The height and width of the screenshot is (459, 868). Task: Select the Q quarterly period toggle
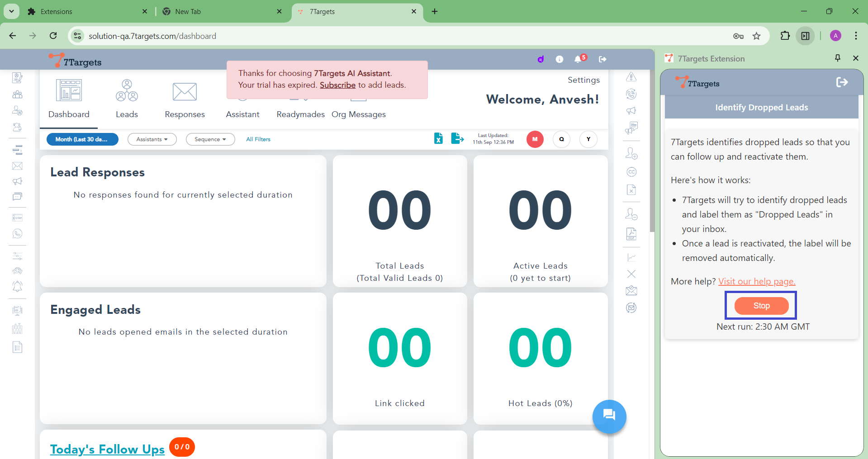561,139
